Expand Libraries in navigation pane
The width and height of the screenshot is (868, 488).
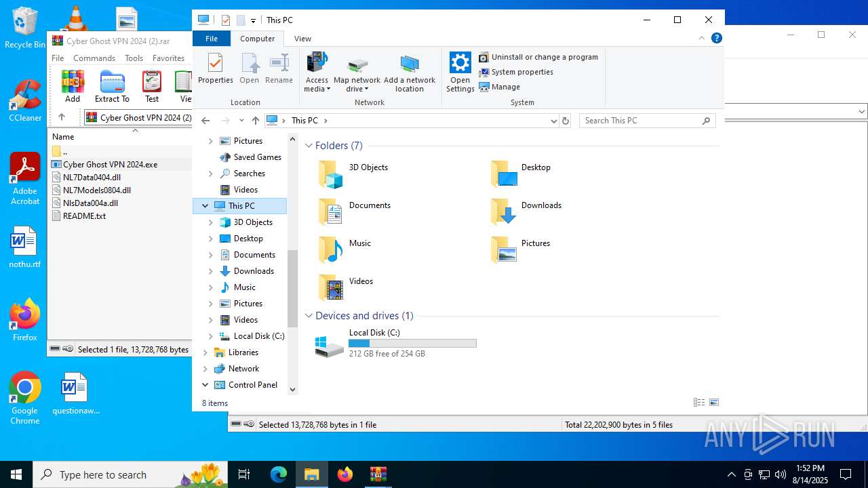pyautogui.click(x=205, y=352)
